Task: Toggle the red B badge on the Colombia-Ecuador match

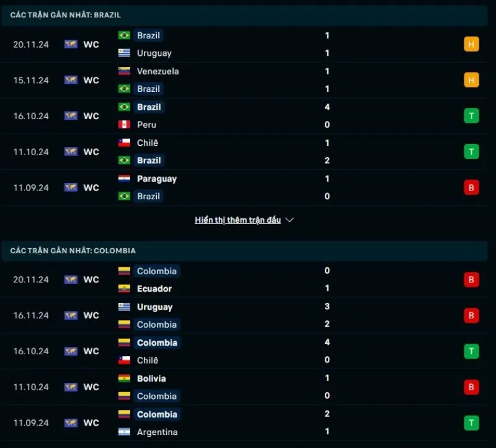Action: [471, 279]
